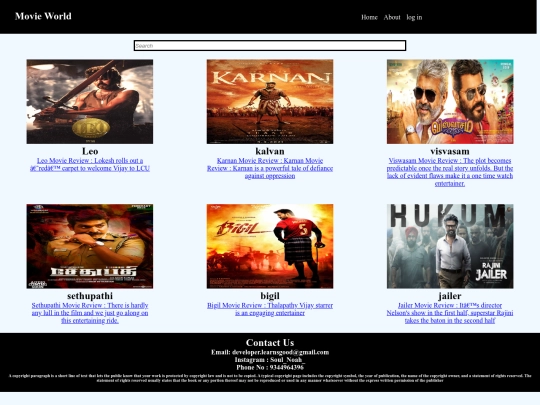Select the "bigil" movie title
Screen dimensions: 540x405
click(x=270, y=296)
